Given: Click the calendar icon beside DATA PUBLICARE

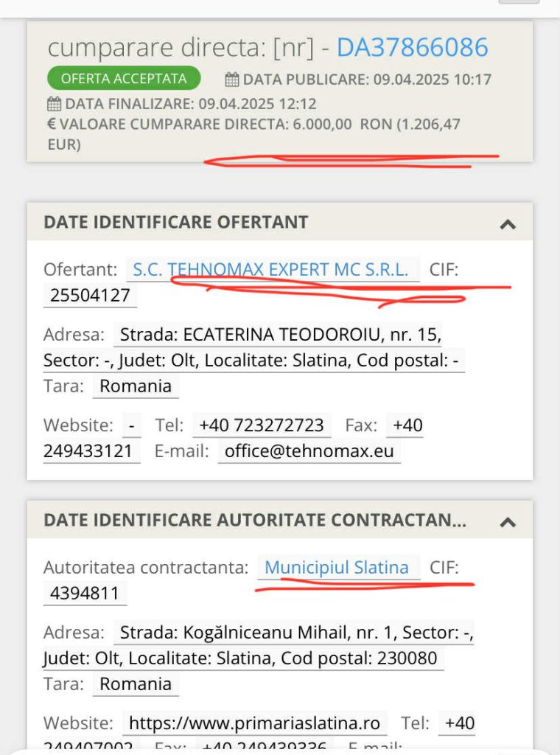Looking at the screenshot, I should (x=232, y=80).
